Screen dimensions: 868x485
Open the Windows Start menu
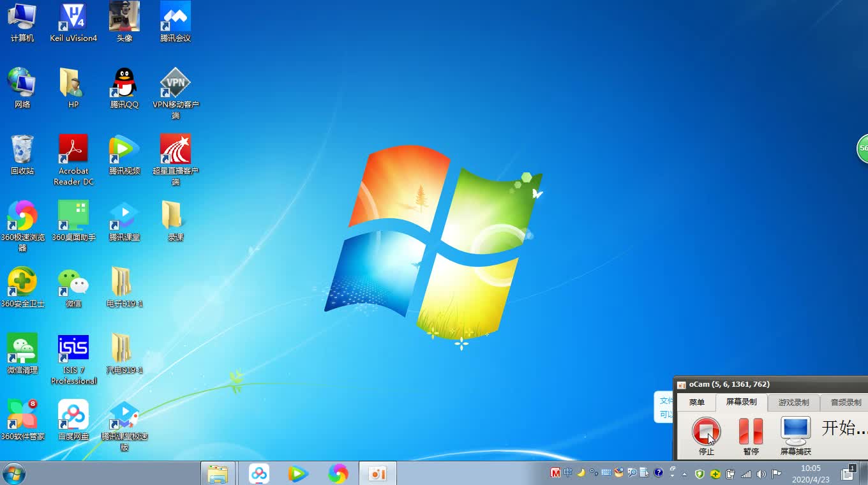tap(14, 474)
